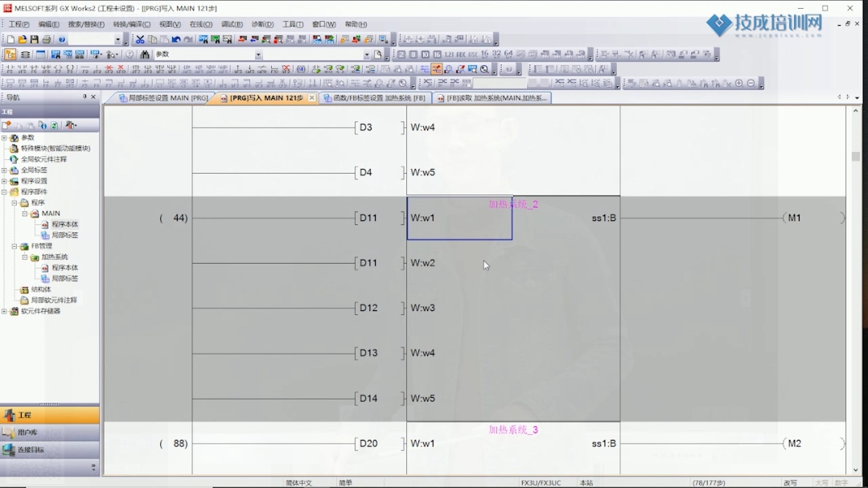Open the 帮助(H) menu
Viewport: 868px width, 488px height.
(x=356, y=24)
